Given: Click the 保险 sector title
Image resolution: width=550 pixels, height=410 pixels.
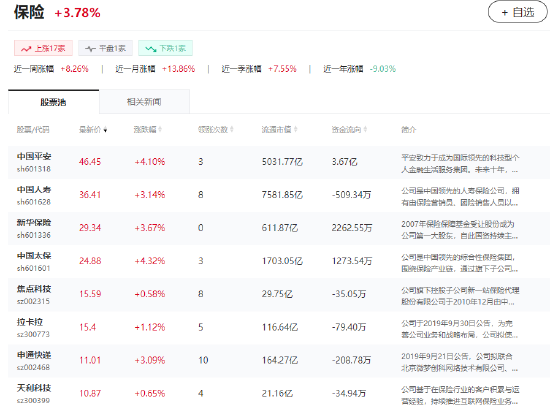Looking at the screenshot, I should coord(29,12).
